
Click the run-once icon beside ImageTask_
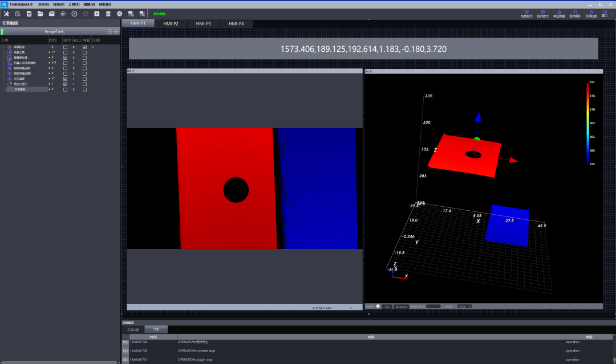tap(110, 31)
